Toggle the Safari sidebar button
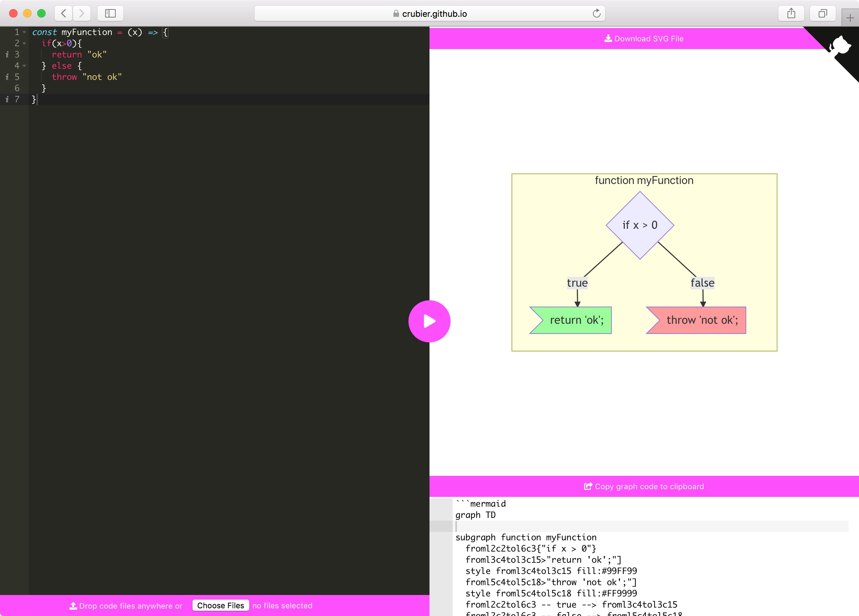 pyautogui.click(x=110, y=13)
